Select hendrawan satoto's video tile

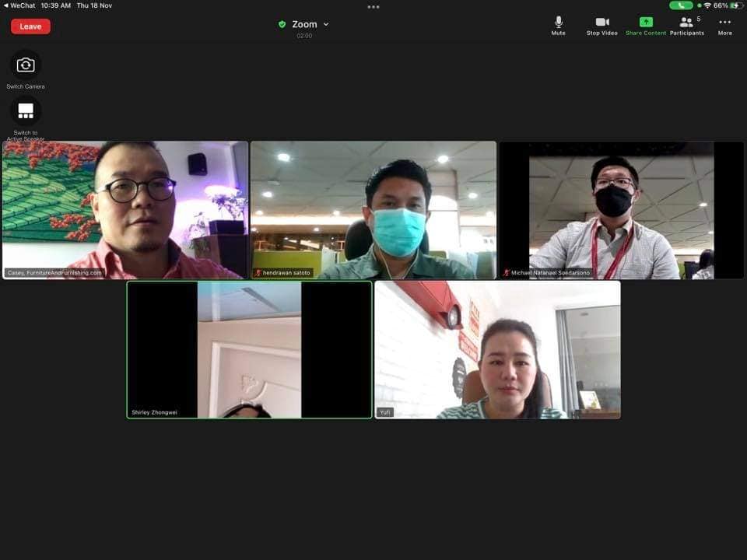click(x=373, y=209)
